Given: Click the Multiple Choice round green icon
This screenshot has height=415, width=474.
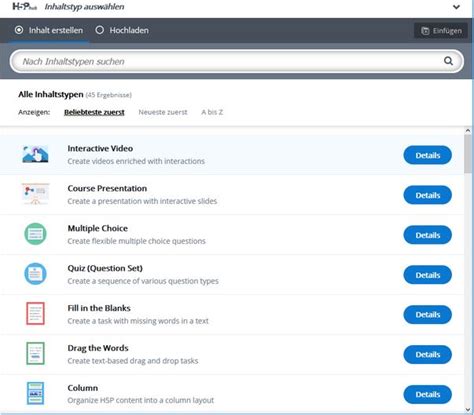Looking at the screenshot, I should (x=35, y=234).
